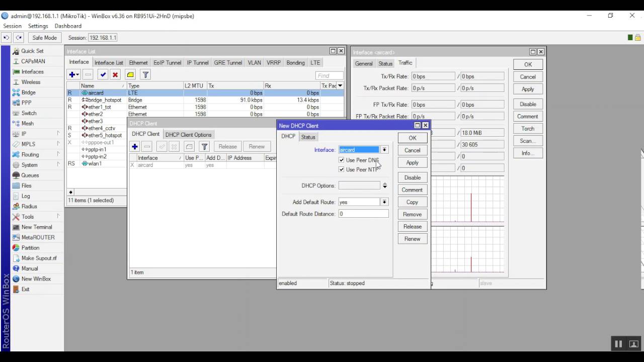Open the Add Default Route dropdown
Viewport: 644px width, 362px height.
pyautogui.click(x=384, y=202)
